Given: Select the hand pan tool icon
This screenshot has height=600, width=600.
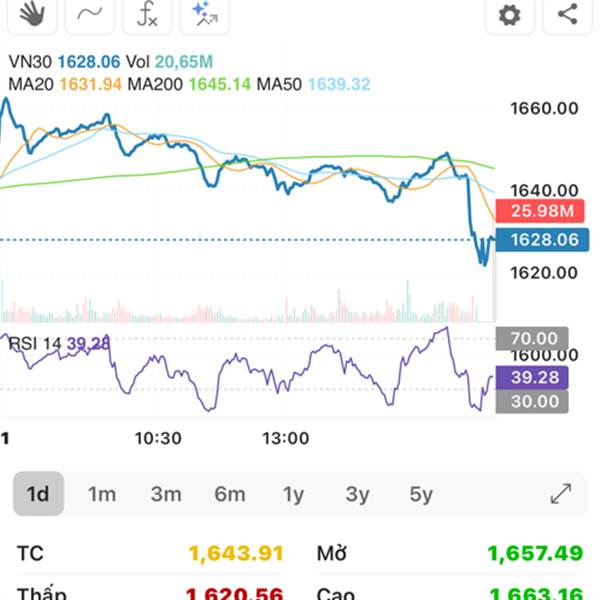Looking at the screenshot, I should click(32, 15).
